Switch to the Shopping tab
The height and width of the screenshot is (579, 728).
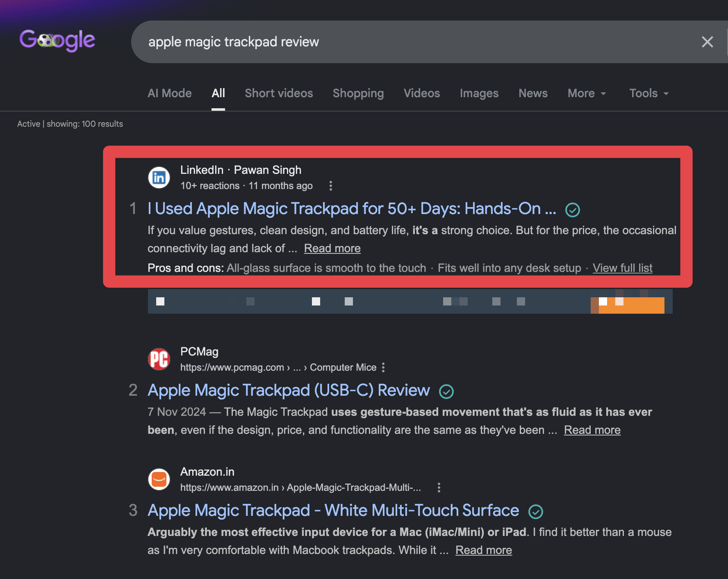point(358,93)
